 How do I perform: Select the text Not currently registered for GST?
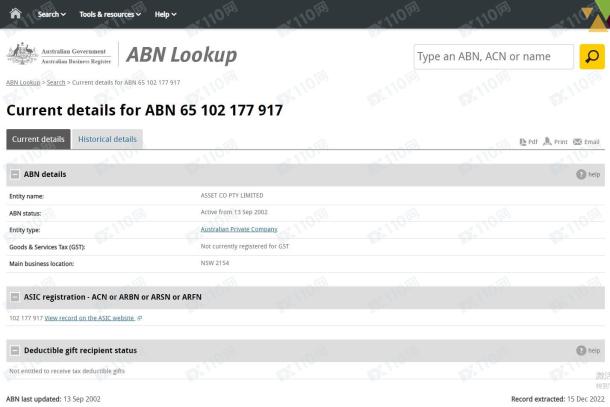coord(245,246)
